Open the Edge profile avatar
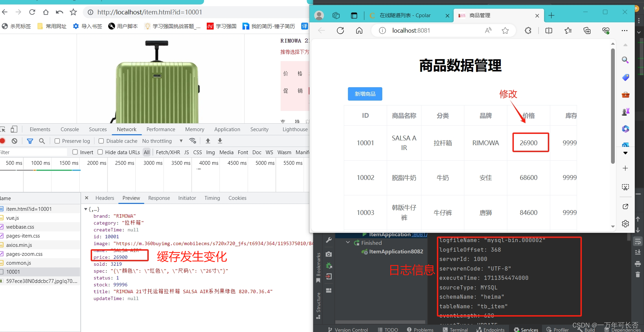Screen dimensions: 644x332 click(x=319, y=15)
